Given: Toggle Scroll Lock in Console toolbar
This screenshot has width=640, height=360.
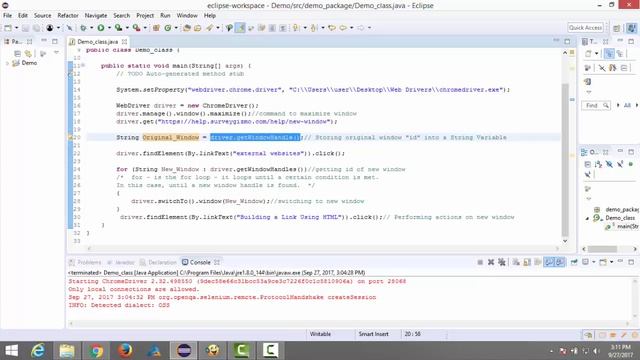Looking at the screenshot, I should pyautogui.click(x=527, y=262).
